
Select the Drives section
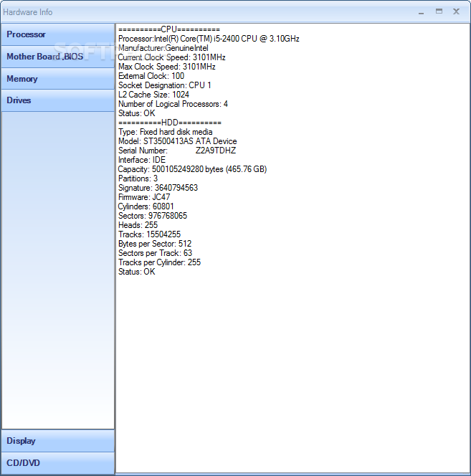[57, 100]
